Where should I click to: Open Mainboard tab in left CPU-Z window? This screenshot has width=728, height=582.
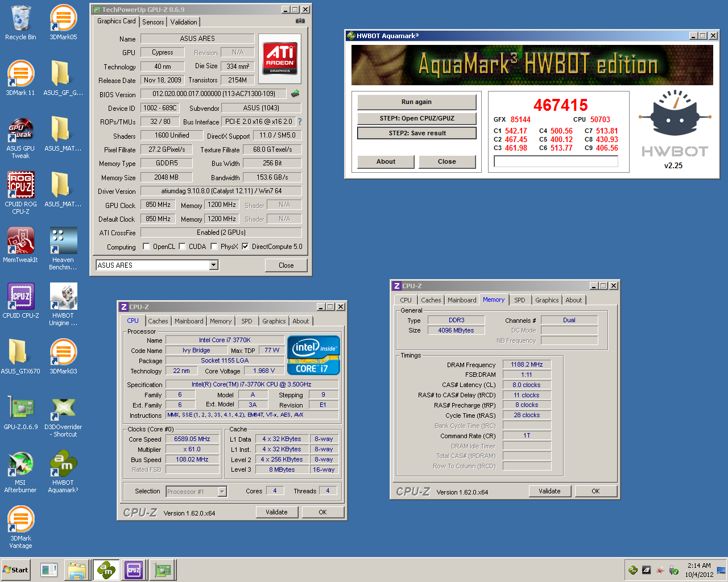pos(189,321)
